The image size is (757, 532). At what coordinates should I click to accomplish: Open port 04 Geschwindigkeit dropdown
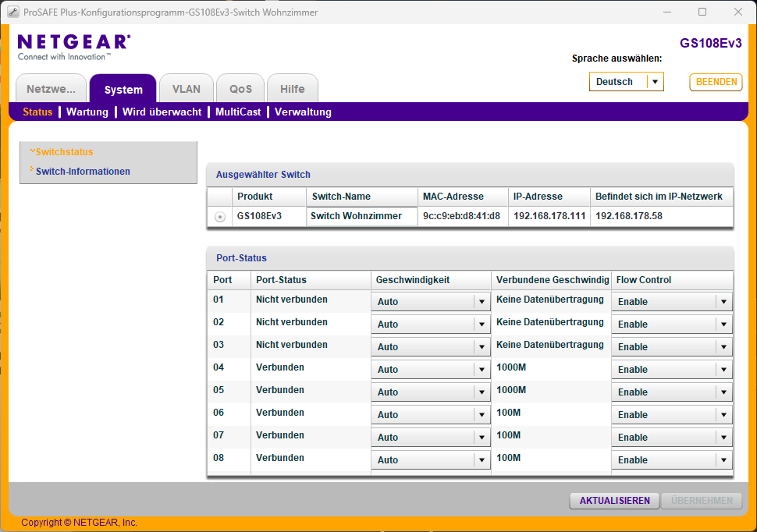431,370
